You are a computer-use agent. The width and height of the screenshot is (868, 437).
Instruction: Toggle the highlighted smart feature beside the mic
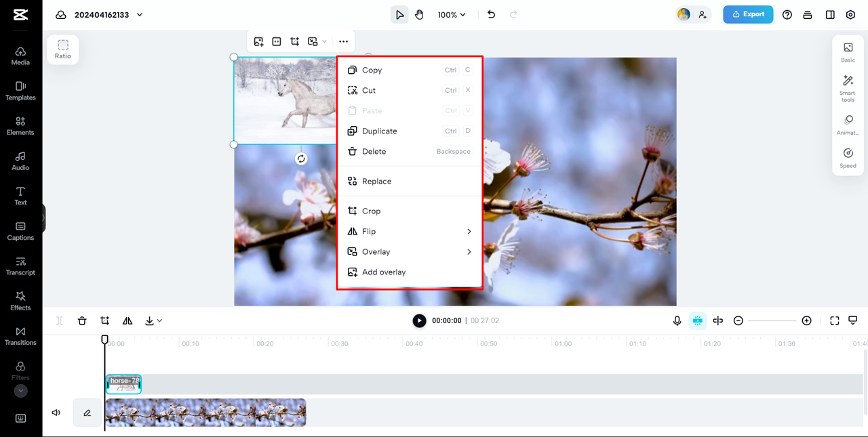click(697, 320)
